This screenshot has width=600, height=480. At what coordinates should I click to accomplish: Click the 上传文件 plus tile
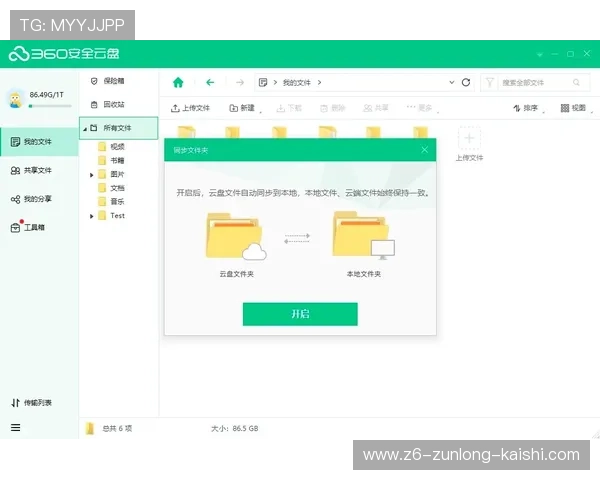click(x=469, y=139)
